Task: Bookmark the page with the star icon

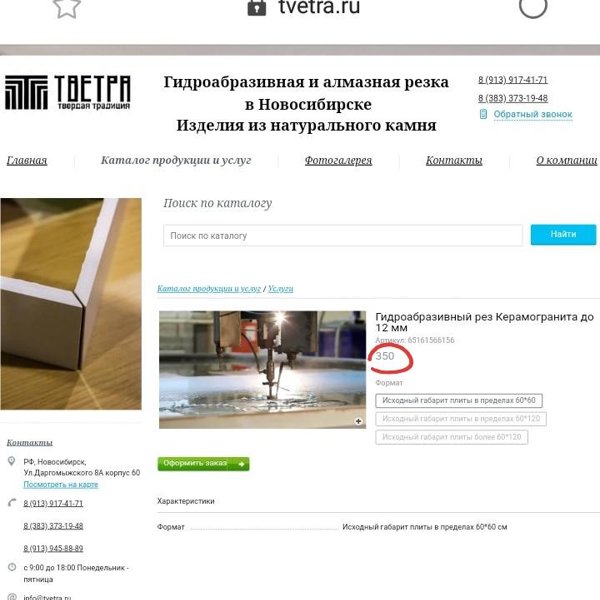Action: pos(67,7)
